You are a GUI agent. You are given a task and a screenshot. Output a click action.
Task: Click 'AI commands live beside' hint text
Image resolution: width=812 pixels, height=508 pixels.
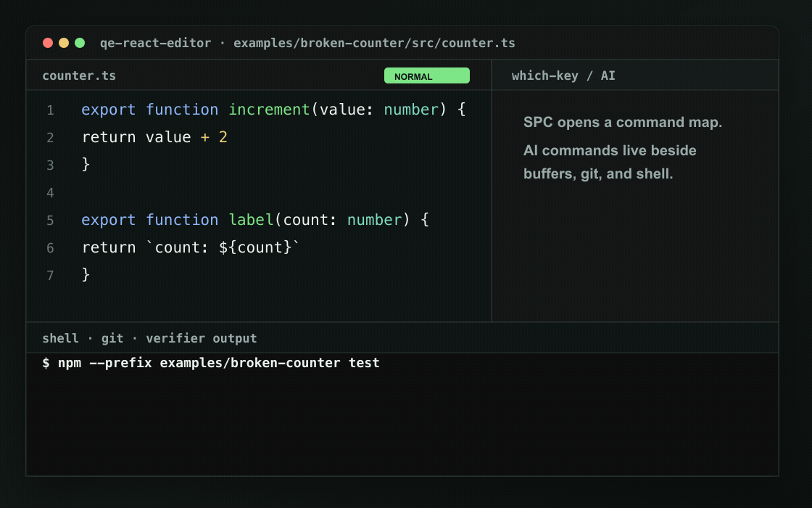coord(610,150)
